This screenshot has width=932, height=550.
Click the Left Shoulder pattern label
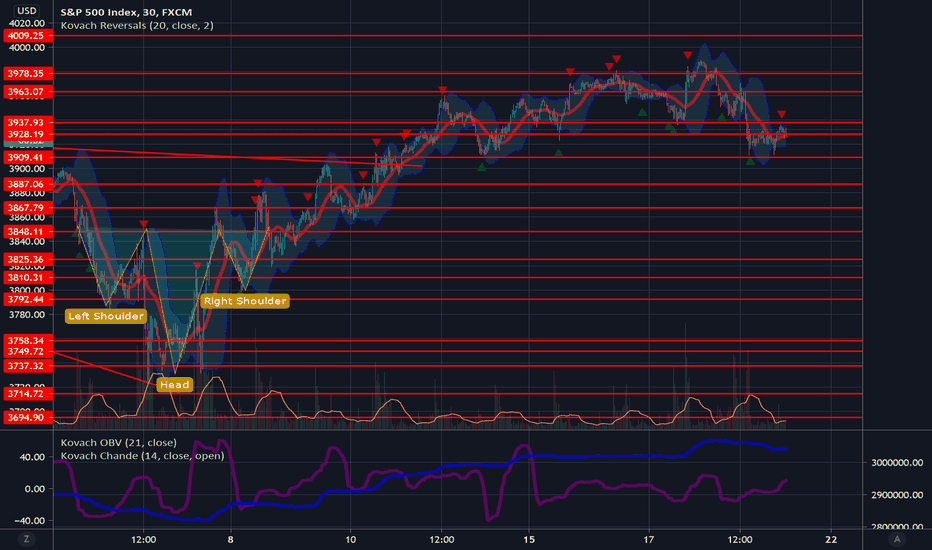106,316
